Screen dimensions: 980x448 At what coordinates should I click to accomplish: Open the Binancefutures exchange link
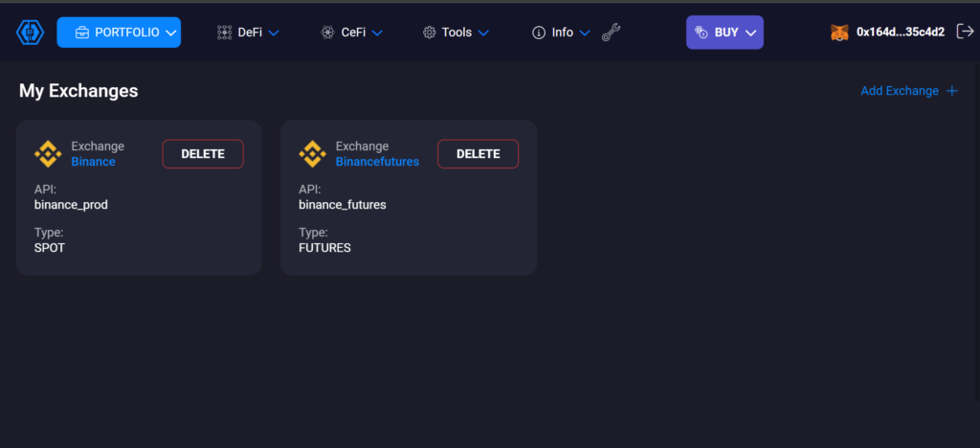click(x=377, y=162)
